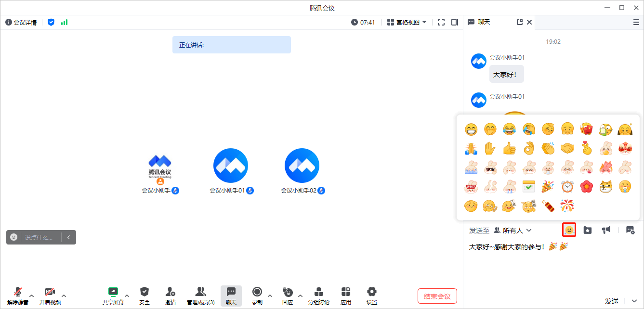Click 共享屏幕 share screen button
The width and height of the screenshot is (644, 309).
click(113, 296)
